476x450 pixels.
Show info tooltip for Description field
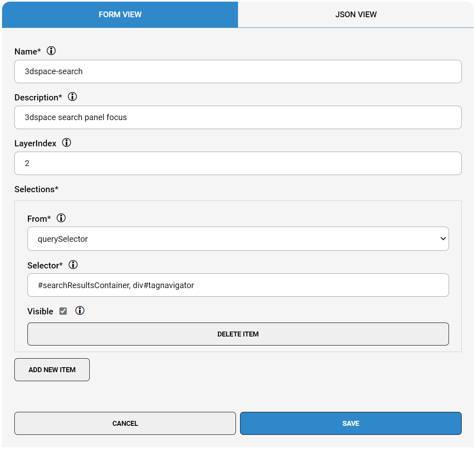[72, 97]
